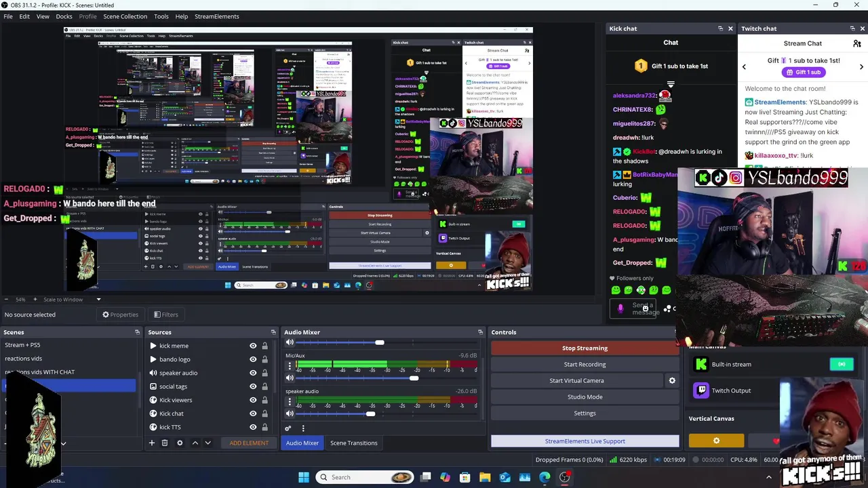This screenshot has width=868, height=488.
Task: Pop out the Sources dock
Action: point(273,332)
